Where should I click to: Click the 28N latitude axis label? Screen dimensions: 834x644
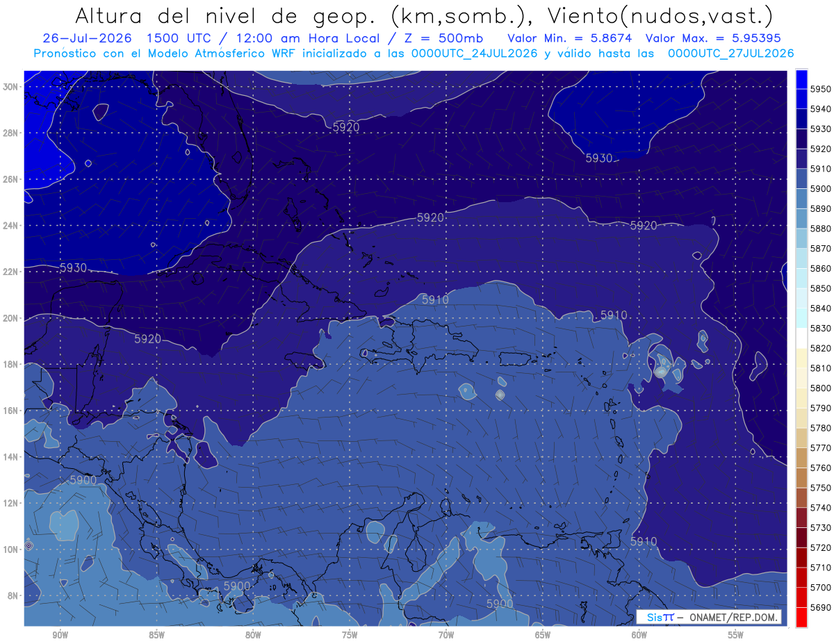[x=10, y=133]
